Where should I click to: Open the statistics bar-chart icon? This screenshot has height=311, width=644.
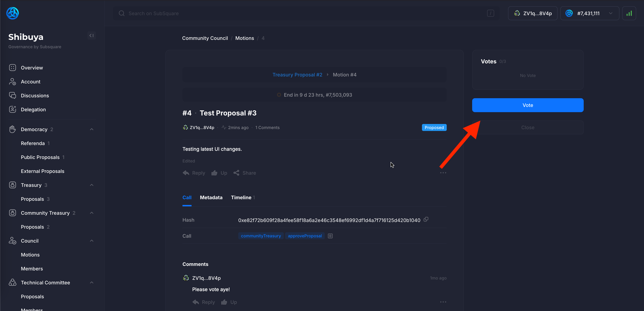(629, 13)
